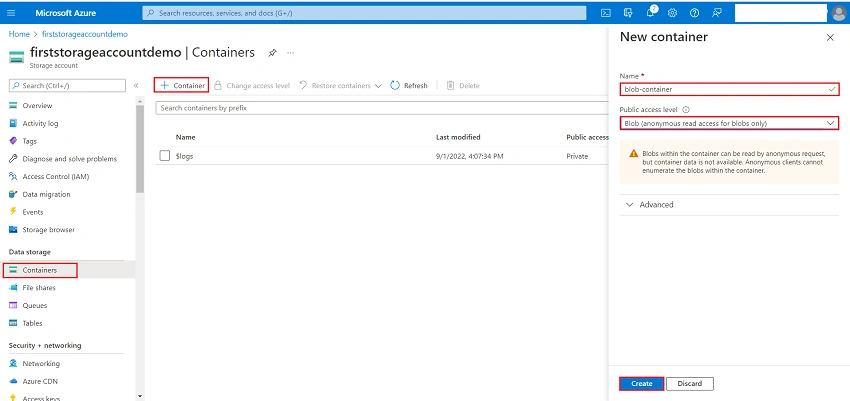The image size is (850, 401).
Task: Collapse the sidebar with double chevron
Action: (x=136, y=86)
